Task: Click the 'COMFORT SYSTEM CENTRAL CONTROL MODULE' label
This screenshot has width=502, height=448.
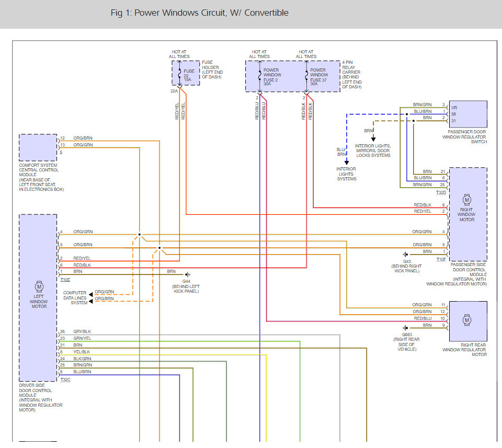Action: (41, 177)
